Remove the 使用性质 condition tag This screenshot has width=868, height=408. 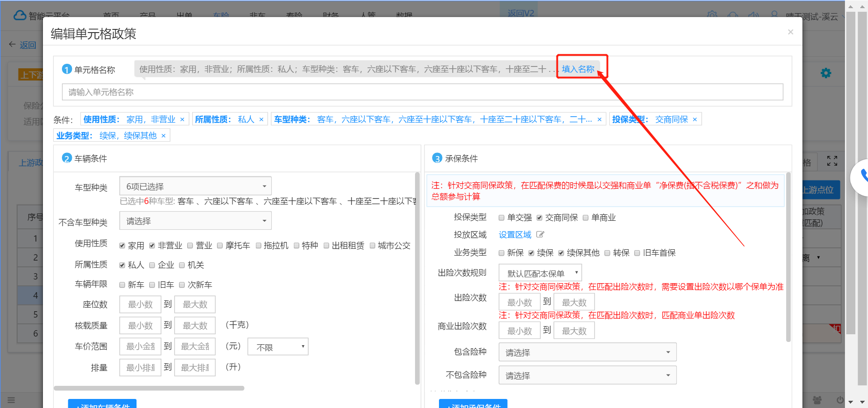(x=182, y=119)
